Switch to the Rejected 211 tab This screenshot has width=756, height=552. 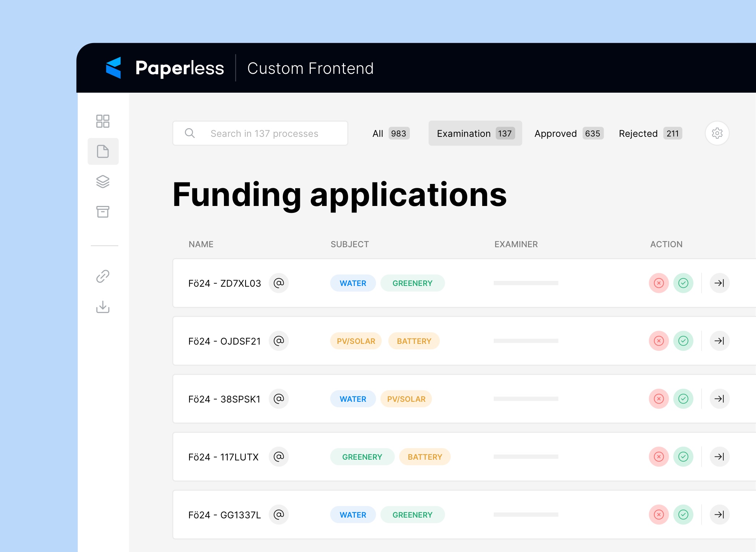click(x=649, y=133)
